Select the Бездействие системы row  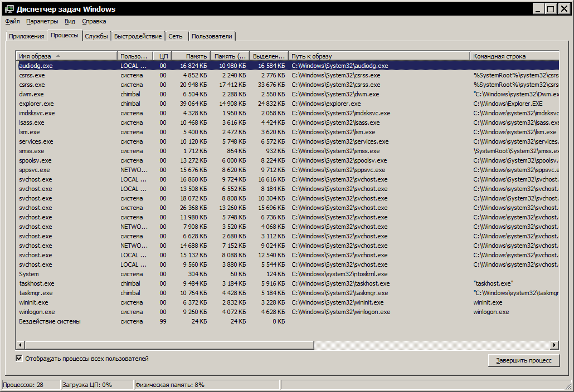coord(288,321)
